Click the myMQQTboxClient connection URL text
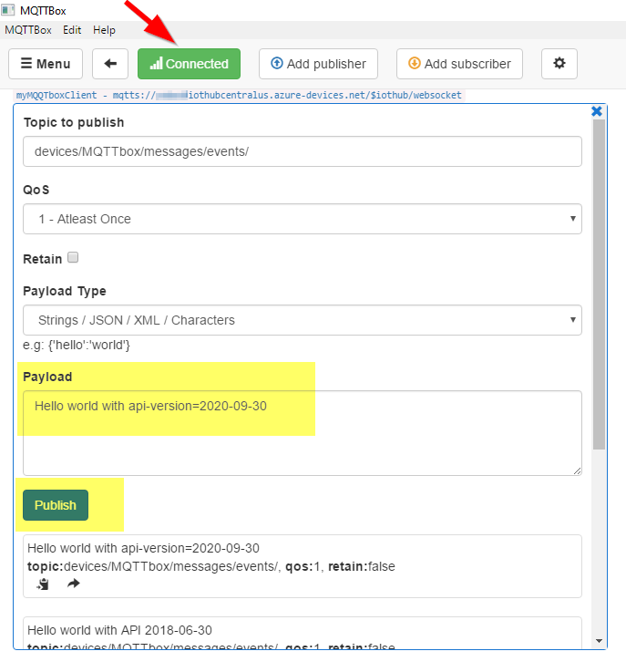This screenshot has width=626, height=672. click(239, 95)
